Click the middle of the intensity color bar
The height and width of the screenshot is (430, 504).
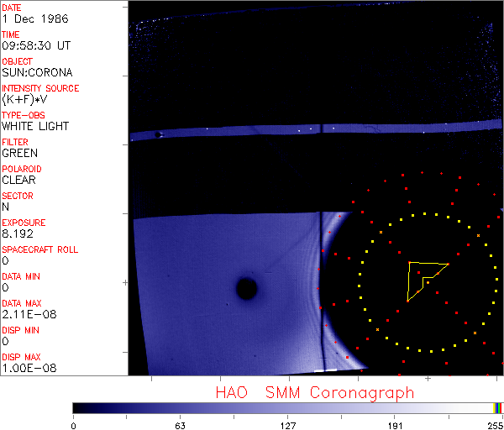288,407
